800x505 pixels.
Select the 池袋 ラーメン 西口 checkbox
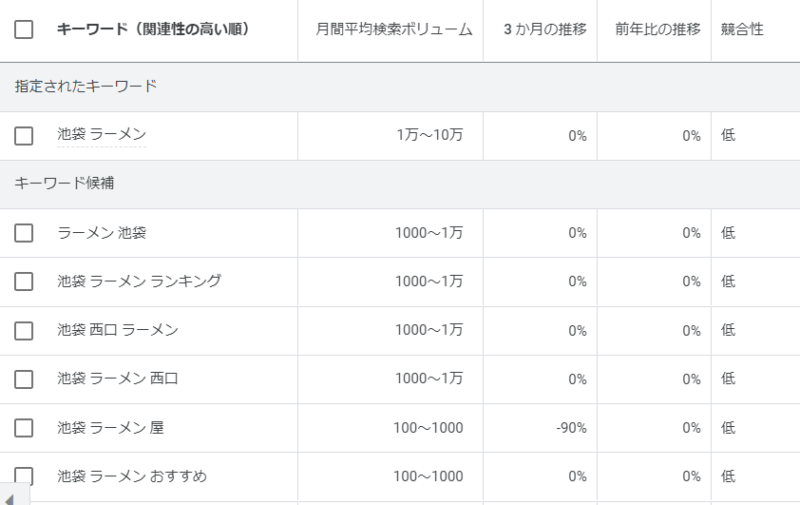pyautogui.click(x=24, y=380)
